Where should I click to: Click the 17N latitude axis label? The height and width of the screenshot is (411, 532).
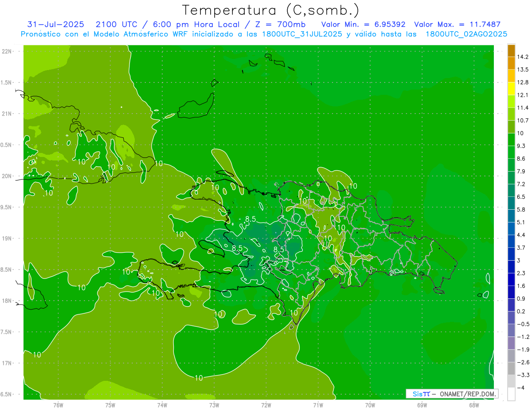tap(7, 363)
